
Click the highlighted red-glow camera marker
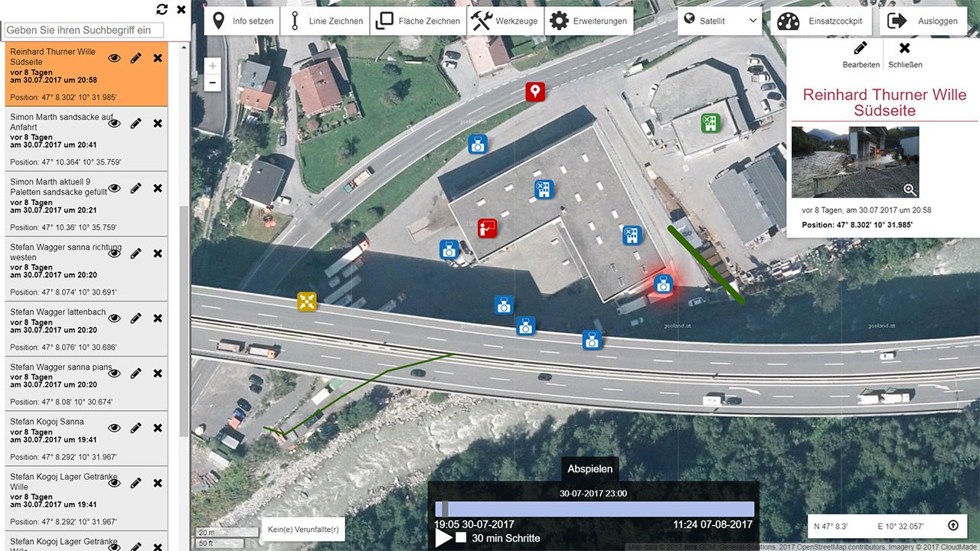coord(663,285)
